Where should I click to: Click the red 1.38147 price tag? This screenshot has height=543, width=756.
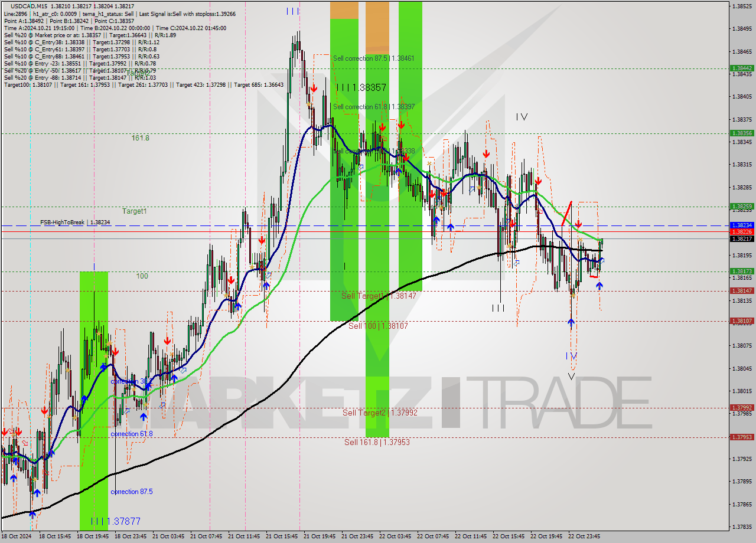742,291
